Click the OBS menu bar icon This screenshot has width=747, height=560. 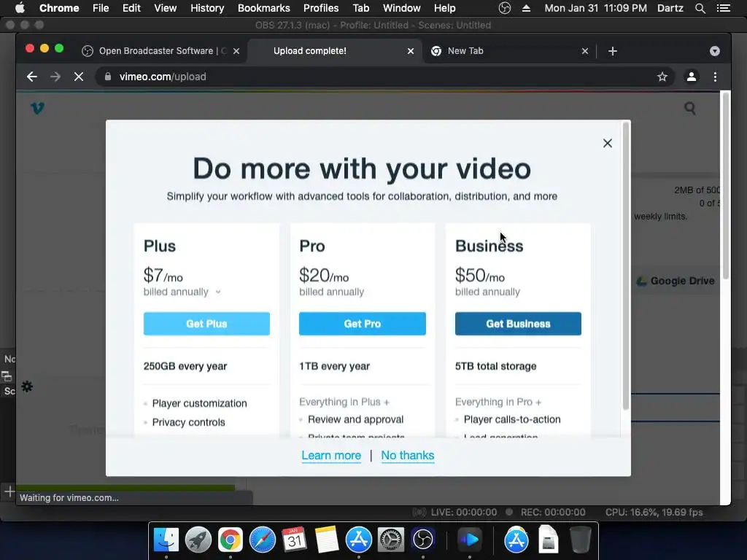(505, 8)
